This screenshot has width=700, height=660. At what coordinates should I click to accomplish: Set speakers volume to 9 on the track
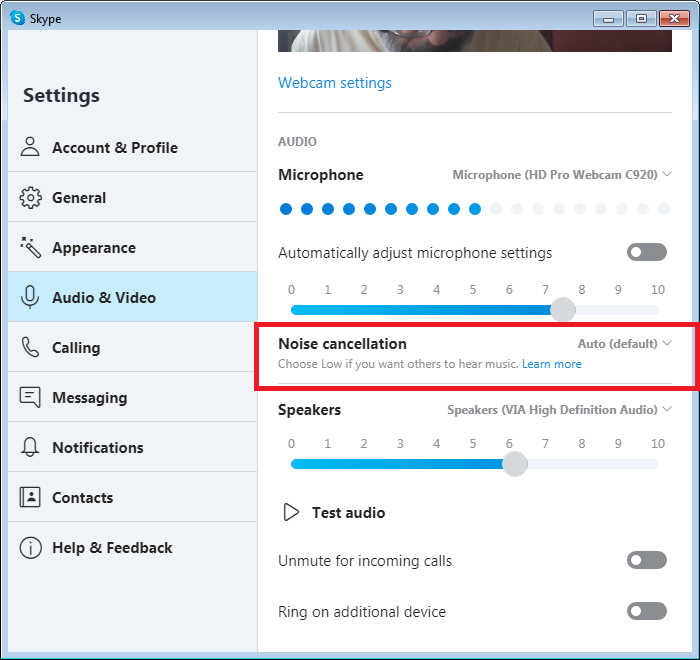tap(618, 464)
